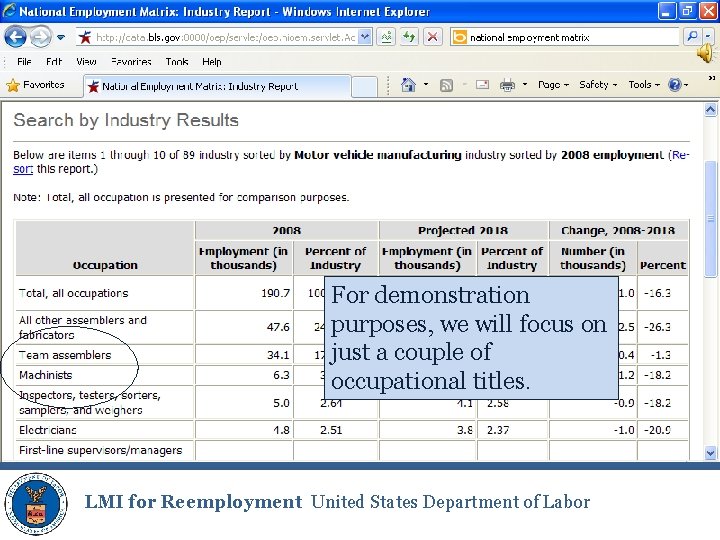The width and height of the screenshot is (720, 540).
Task: Click the Print icon
Action: tap(507, 85)
